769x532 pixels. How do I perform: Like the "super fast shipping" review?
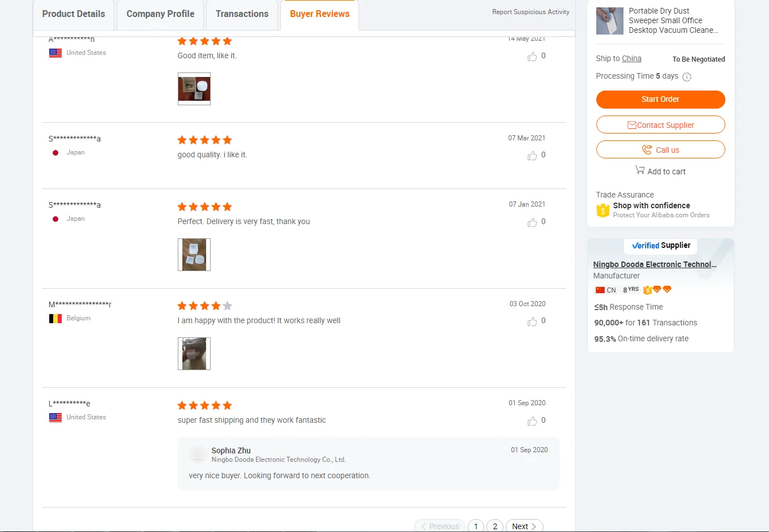532,421
